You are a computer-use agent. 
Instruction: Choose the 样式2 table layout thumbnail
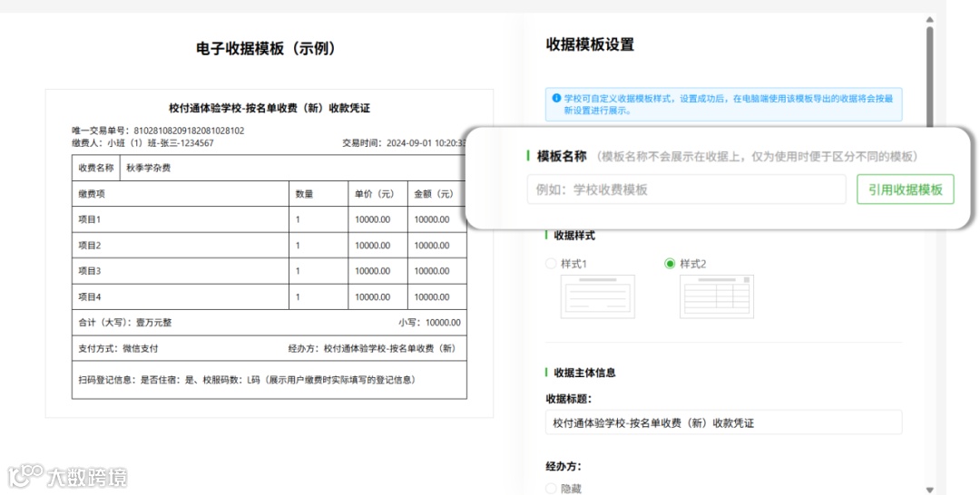tap(716, 296)
